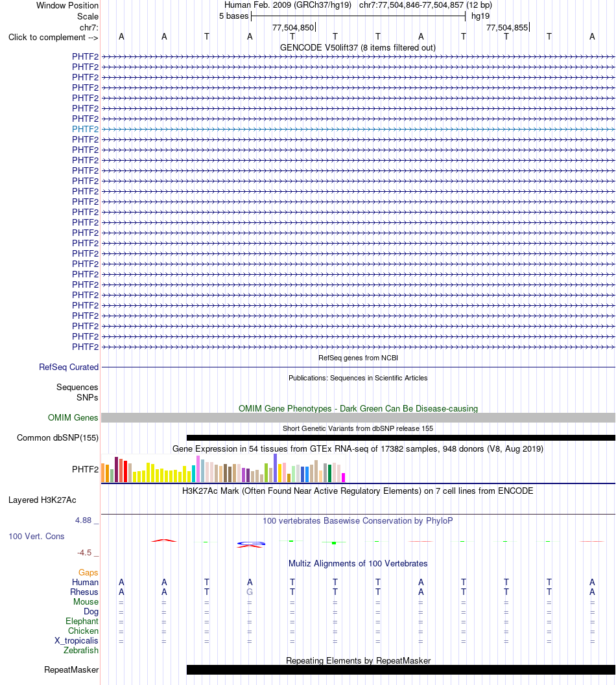Click the Gaps row label
This screenshot has height=685, width=616.
[88, 573]
